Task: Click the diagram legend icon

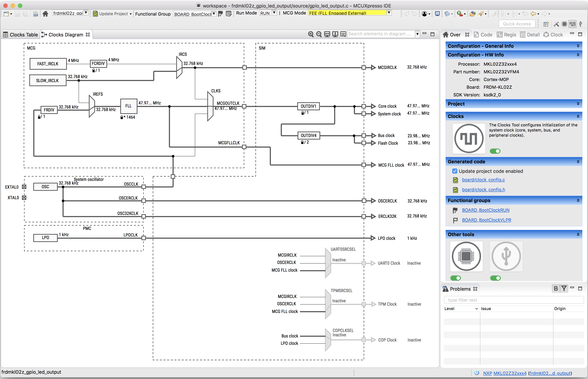Action: click(x=343, y=34)
